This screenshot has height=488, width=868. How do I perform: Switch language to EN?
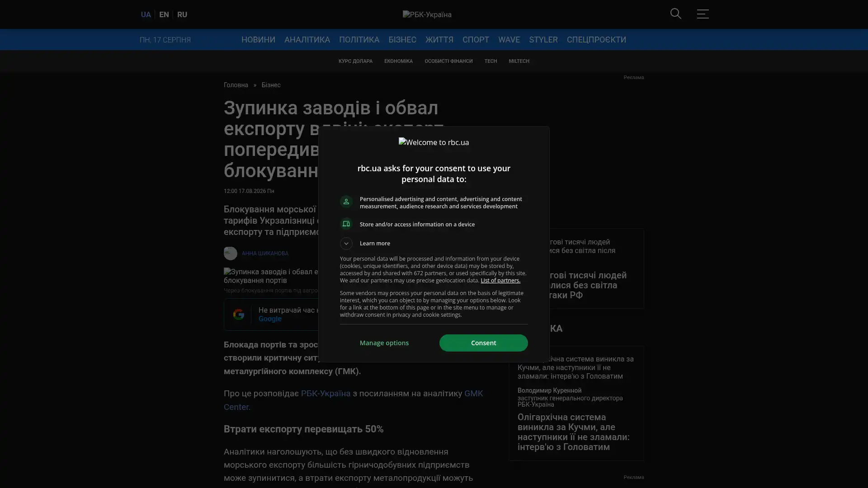pos(164,14)
